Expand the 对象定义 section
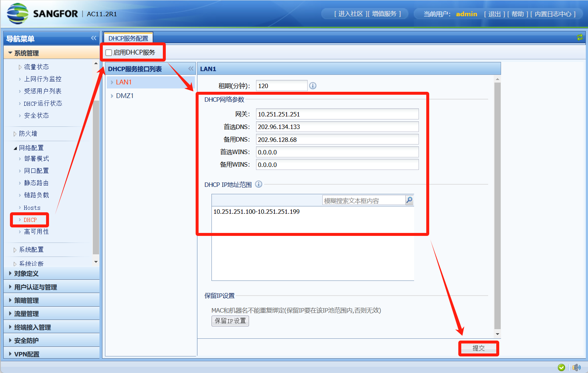The width and height of the screenshot is (588, 373). click(26, 273)
